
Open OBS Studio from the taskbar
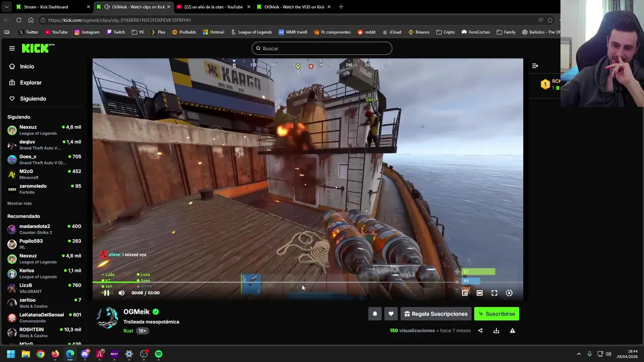pyautogui.click(x=144, y=354)
